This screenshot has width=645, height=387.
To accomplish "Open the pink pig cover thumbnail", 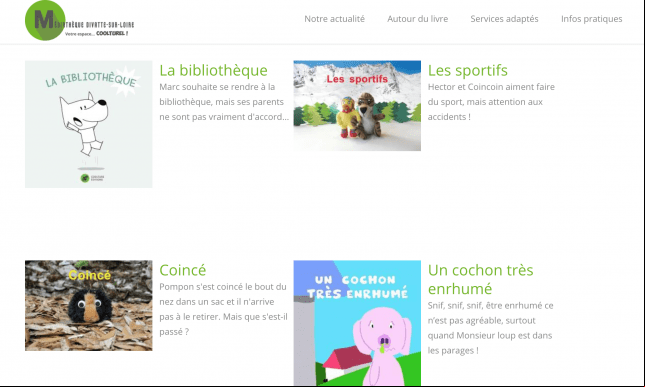I will coord(357,323).
